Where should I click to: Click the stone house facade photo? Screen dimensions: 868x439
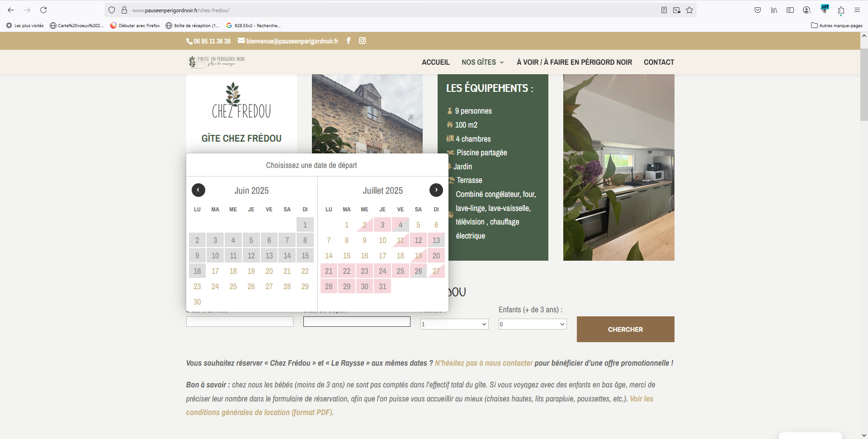367,114
